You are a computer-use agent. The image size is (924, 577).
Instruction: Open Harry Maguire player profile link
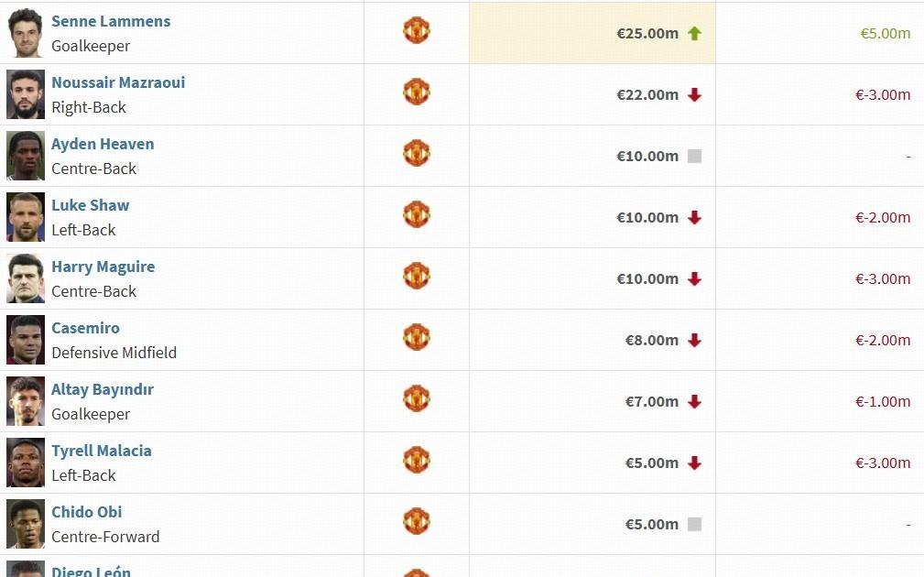click(x=103, y=267)
